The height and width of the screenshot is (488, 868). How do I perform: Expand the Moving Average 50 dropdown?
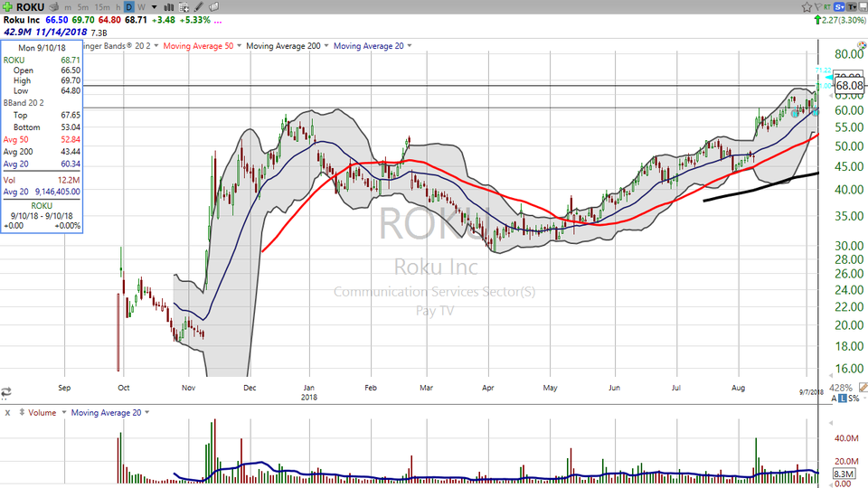[x=239, y=46]
